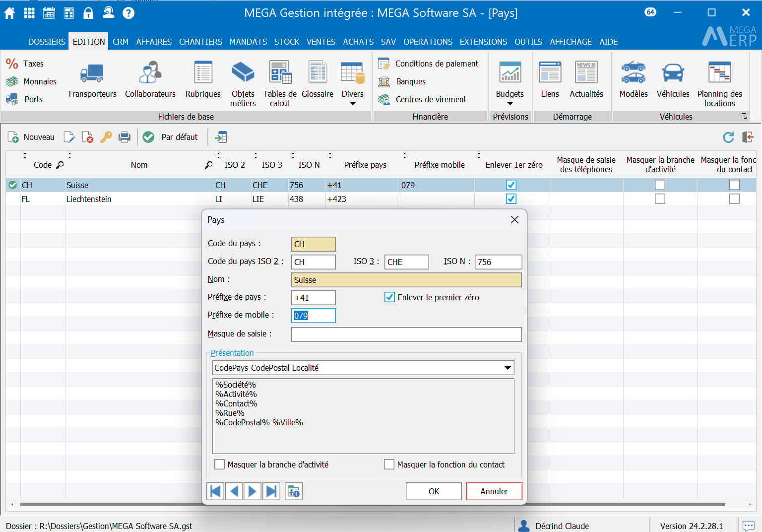
Task: Toggle Enlever le premier zéro checkbox
Action: (389, 297)
